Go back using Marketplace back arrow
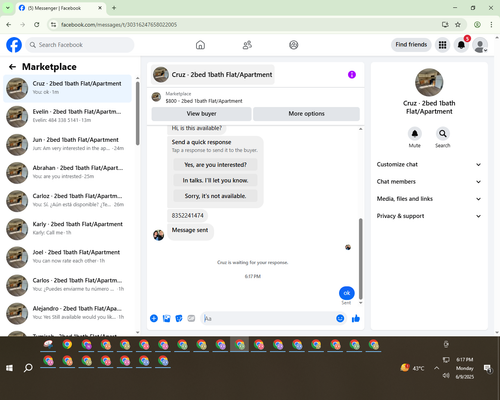The height and width of the screenshot is (400, 500). point(12,67)
